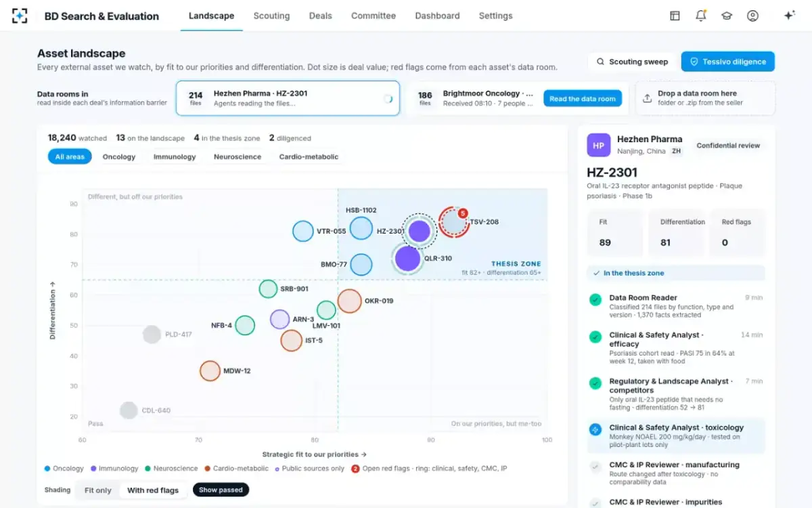
Task: Filter by Immunology area
Action: click(175, 156)
